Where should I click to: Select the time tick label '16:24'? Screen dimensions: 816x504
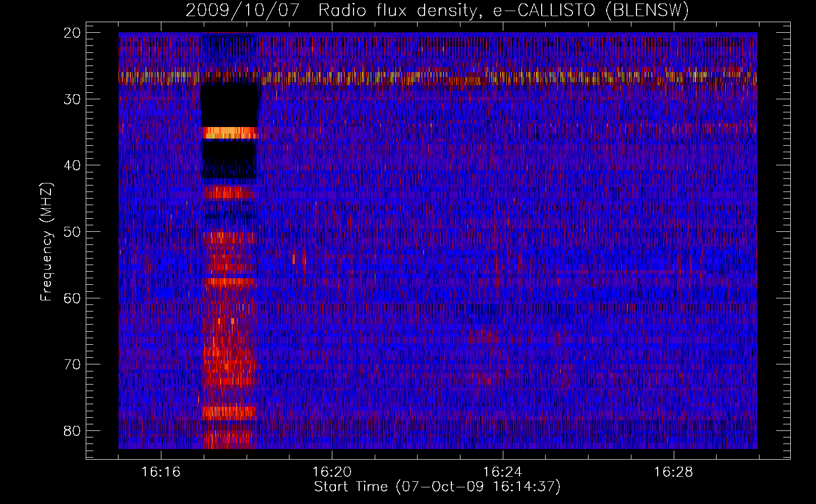pyautogui.click(x=503, y=472)
